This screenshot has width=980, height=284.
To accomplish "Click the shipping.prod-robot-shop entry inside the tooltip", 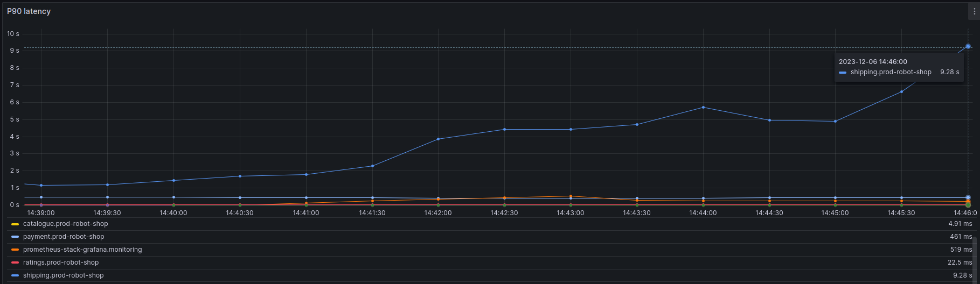I will [891, 72].
